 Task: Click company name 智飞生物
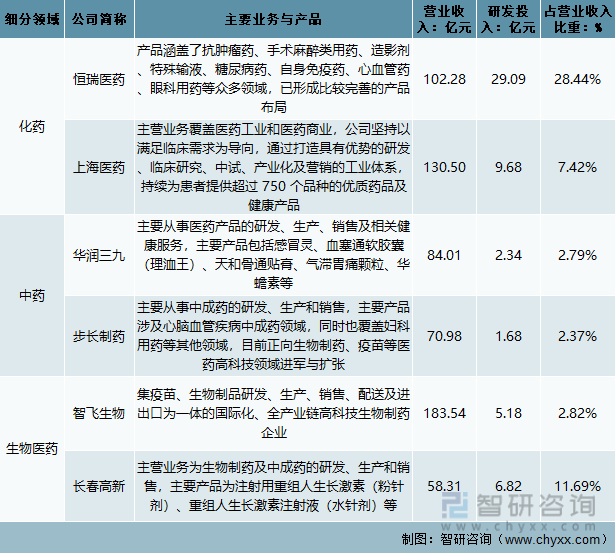[99, 413]
